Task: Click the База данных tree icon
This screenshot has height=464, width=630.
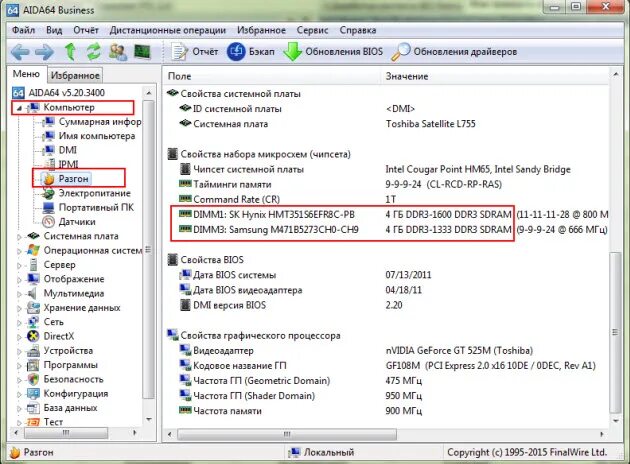Action: 33,408
